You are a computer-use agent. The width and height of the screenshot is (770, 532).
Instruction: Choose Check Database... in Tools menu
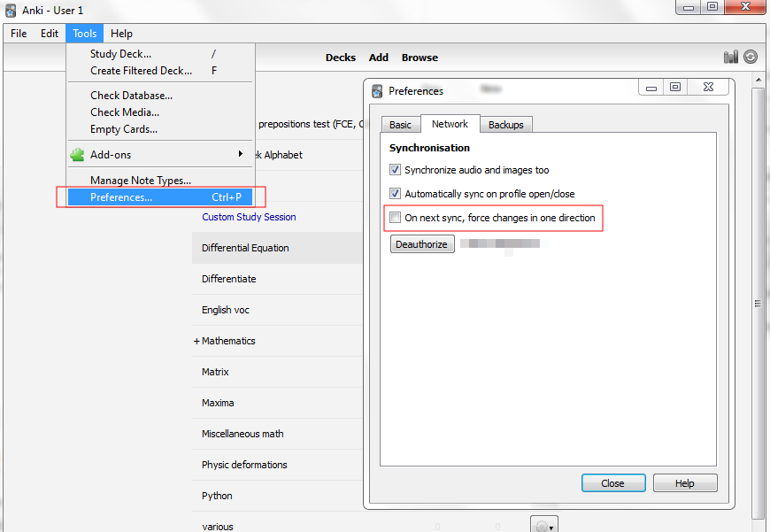[x=131, y=96]
